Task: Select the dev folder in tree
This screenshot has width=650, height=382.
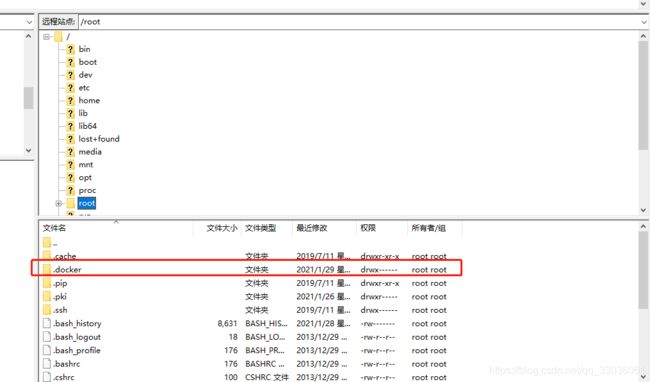Action: (x=85, y=75)
